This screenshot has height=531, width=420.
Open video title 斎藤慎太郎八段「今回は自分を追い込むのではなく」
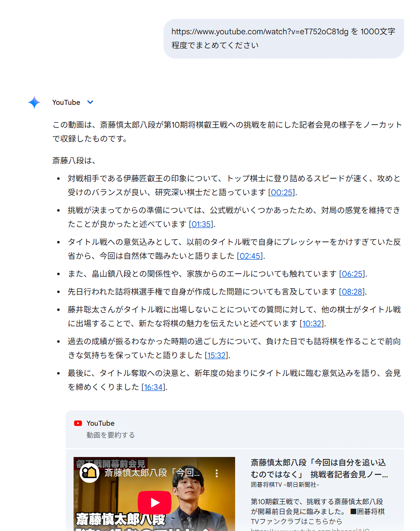click(x=319, y=468)
